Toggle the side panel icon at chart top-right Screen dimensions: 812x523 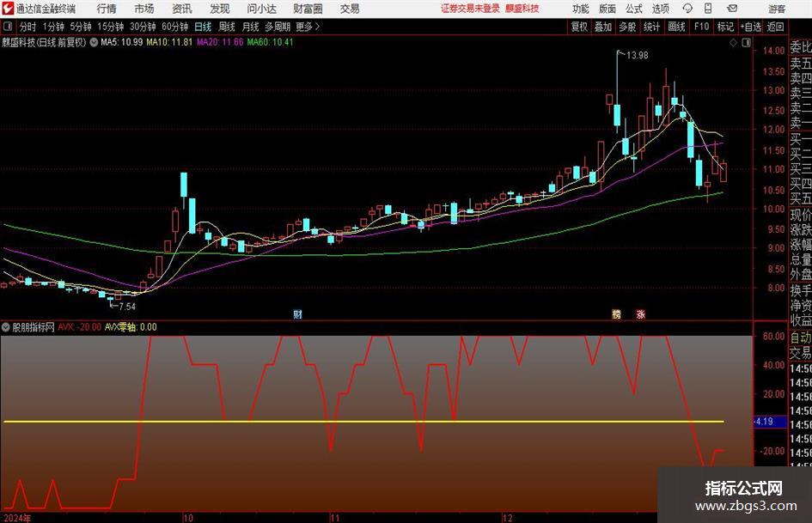pos(746,43)
